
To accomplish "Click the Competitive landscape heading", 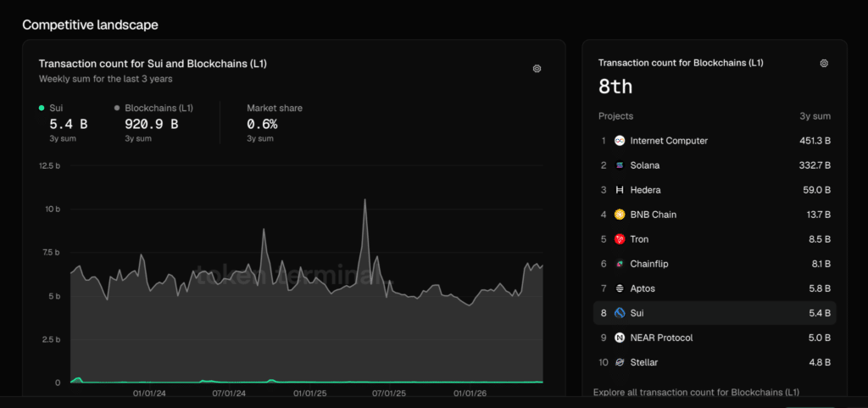I will 90,25.
